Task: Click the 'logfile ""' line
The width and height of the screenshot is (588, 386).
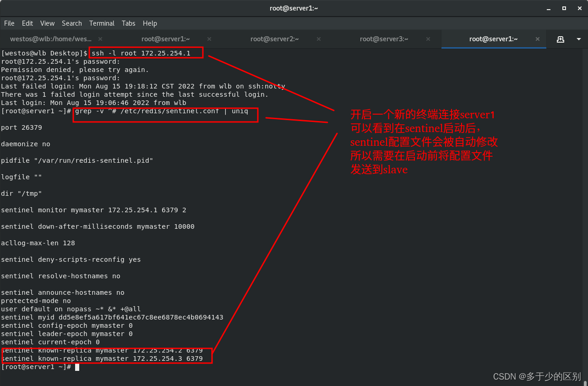Action: point(22,177)
